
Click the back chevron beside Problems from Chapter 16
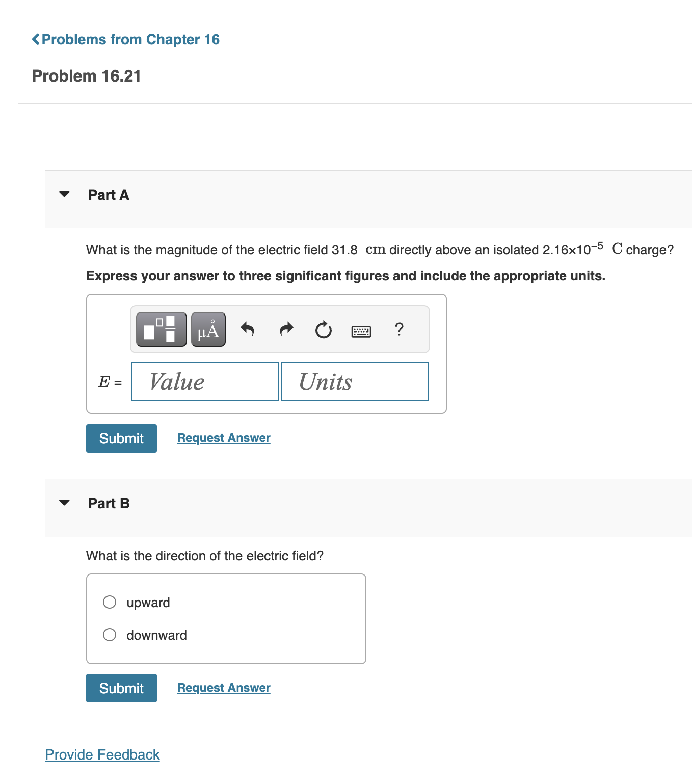[36, 39]
